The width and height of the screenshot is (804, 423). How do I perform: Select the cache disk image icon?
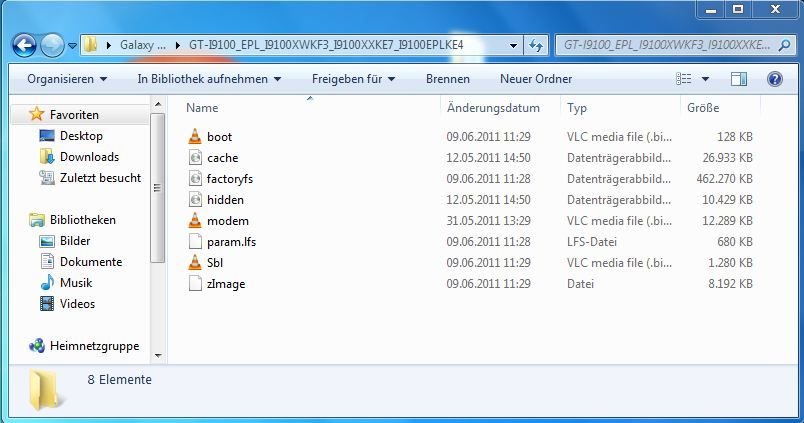[x=195, y=157]
